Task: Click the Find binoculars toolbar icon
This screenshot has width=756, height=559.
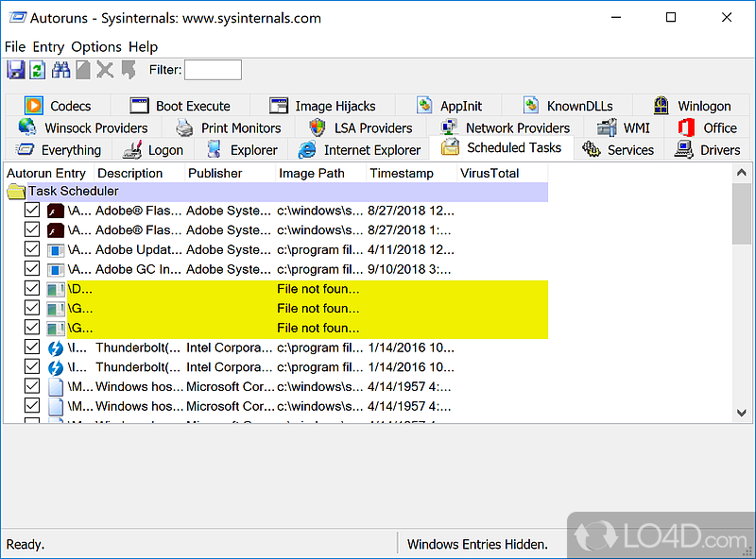Action: click(x=60, y=70)
